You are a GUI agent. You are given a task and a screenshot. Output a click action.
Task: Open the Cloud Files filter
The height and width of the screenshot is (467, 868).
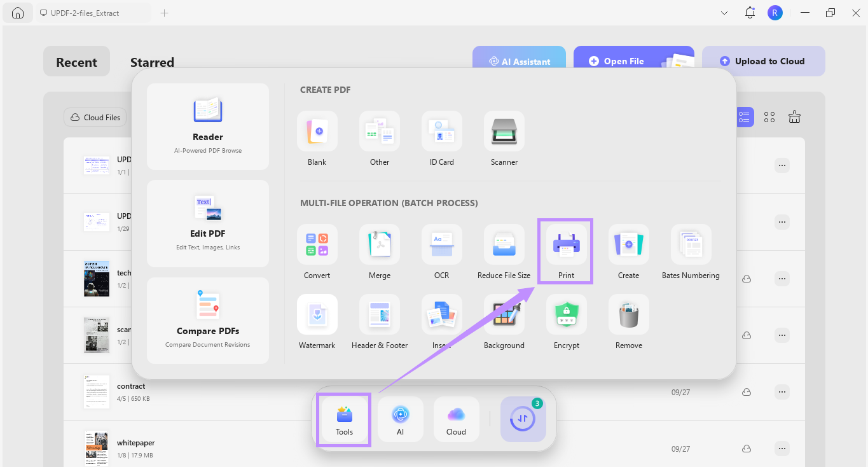coord(95,117)
